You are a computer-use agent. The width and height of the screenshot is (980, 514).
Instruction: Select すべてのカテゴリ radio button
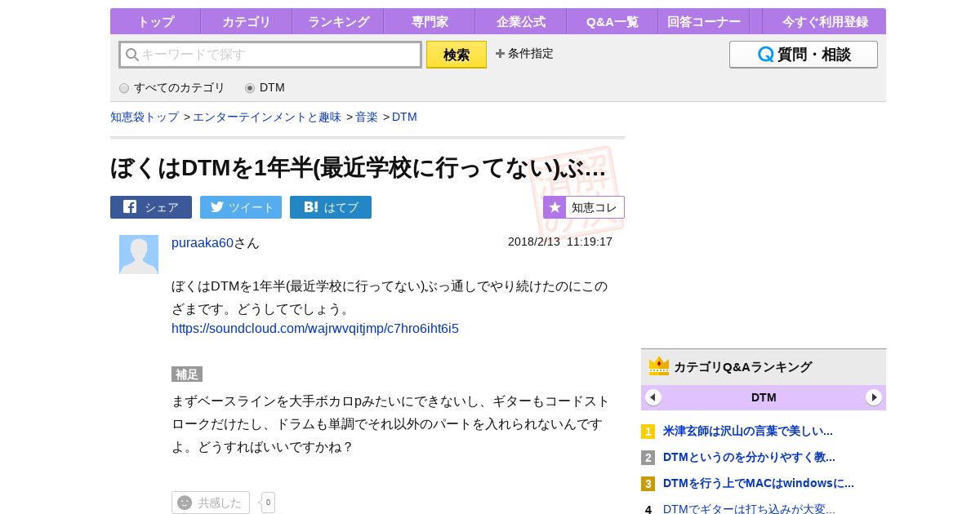click(124, 88)
